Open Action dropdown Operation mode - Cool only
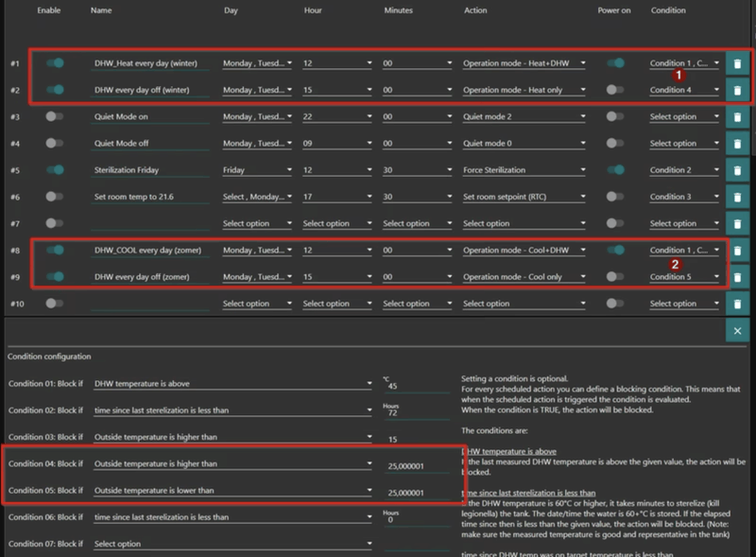756x557 pixels. click(524, 277)
